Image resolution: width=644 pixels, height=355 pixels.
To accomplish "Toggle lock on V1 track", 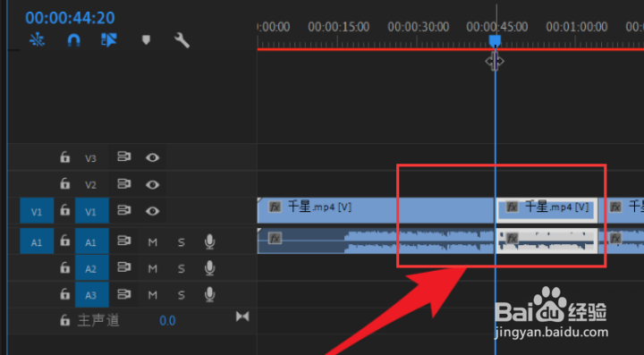I will coord(65,210).
